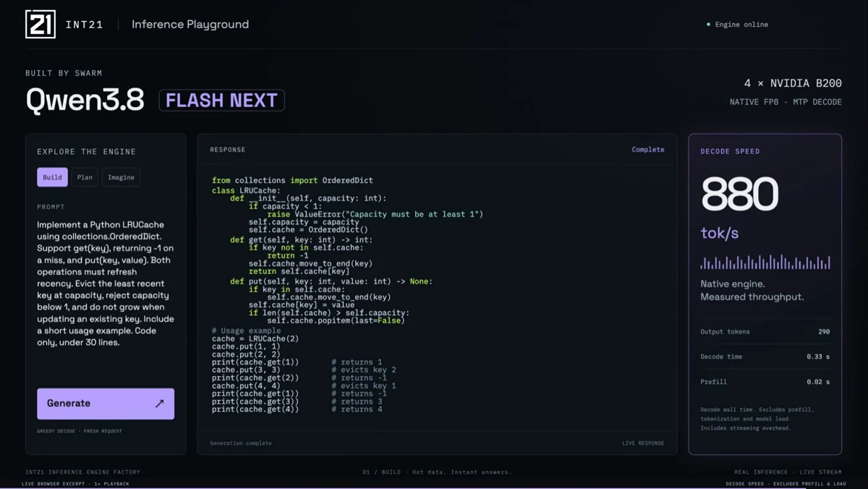Click the ValueError capacity message line
This screenshot has width=868, height=489.
pos(375,214)
